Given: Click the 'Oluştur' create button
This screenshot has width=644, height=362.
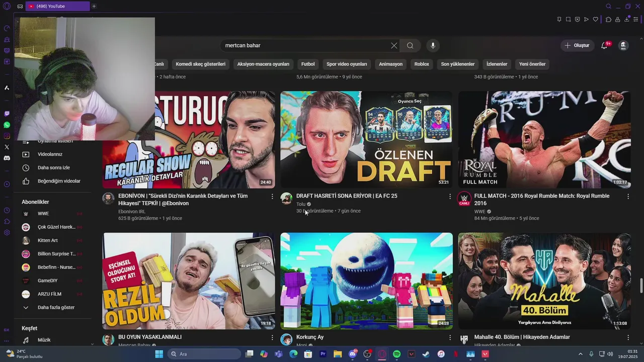Looking at the screenshot, I should pos(577,45).
